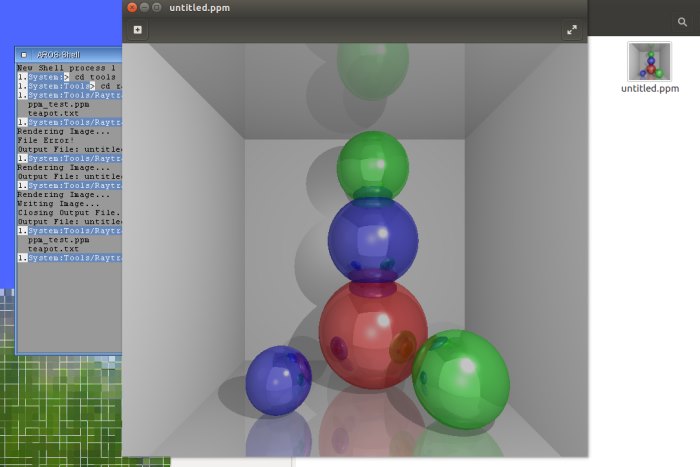Viewport: 700px width, 467px height.
Task: Open search with the magnifier icon
Action: tap(683, 21)
